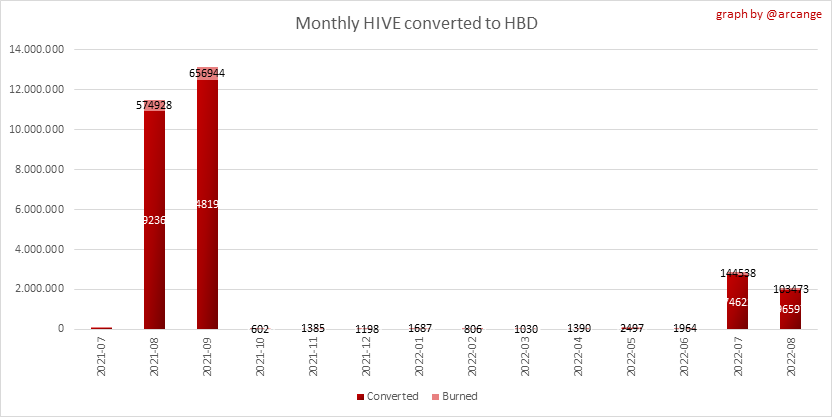The height and width of the screenshot is (417, 832).
Task: Click the white label 4819 inside 2021-09 bar
Action: click(x=207, y=204)
